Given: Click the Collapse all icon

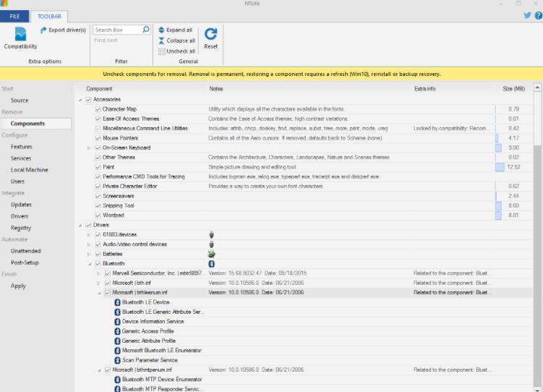Looking at the screenshot, I should click(x=161, y=41).
